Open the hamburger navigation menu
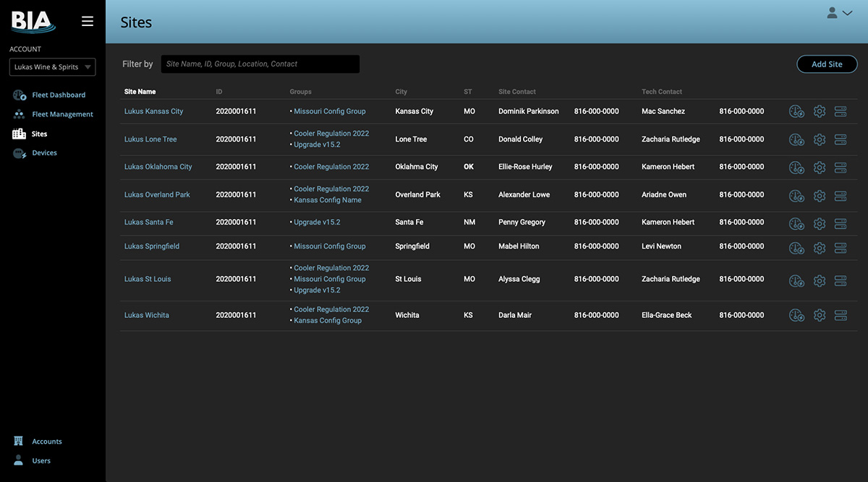The width and height of the screenshot is (868, 482). coord(88,21)
